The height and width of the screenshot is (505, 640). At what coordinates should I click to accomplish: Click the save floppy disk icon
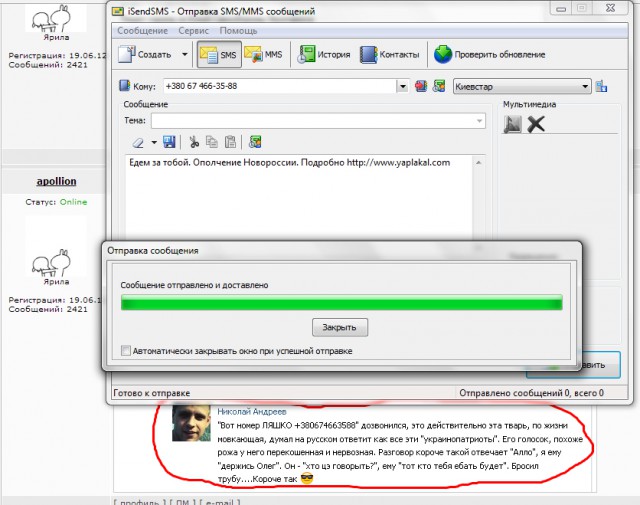coord(169,142)
